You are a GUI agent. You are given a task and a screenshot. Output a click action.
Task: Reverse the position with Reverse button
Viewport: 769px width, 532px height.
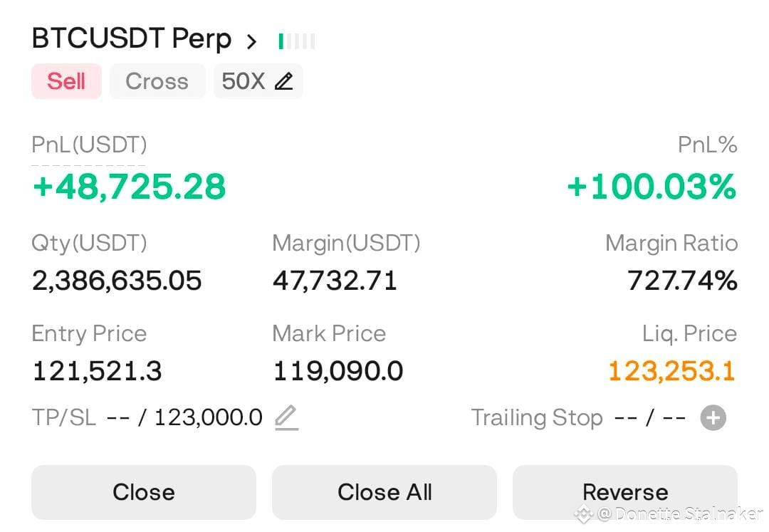coord(624,492)
